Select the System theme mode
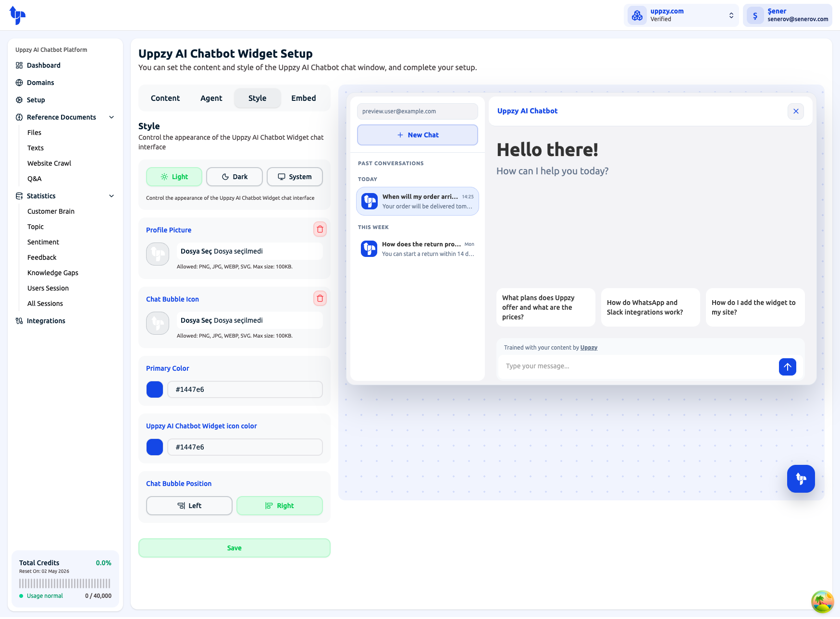 click(x=295, y=177)
